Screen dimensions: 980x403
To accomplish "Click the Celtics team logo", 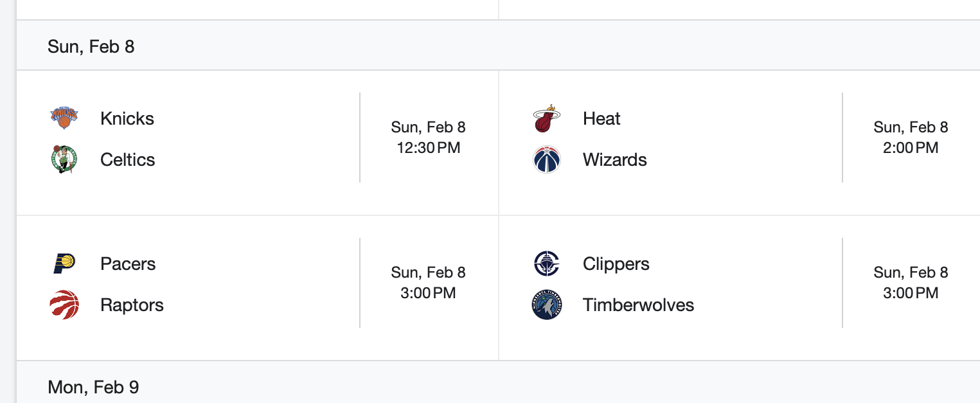I will [64, 159].
